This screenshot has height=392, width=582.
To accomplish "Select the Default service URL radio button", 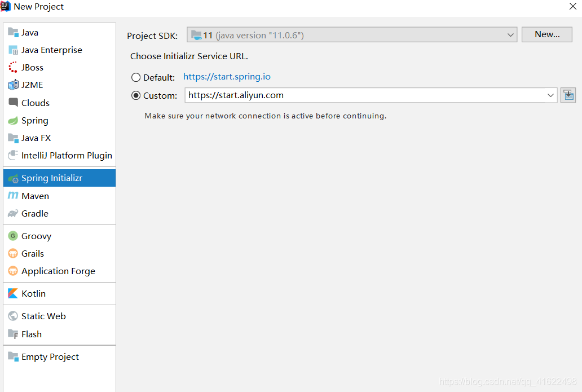I will click(136, 77).
